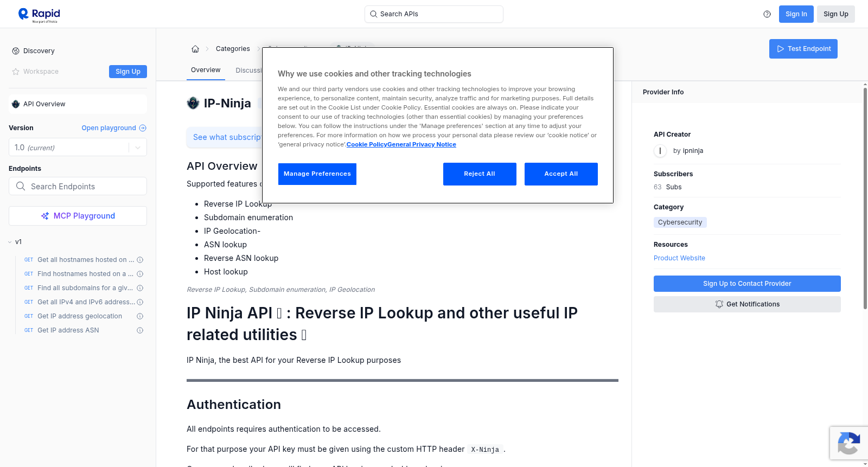Click the 63 Subs subscriber count
The height and width of the screenshot is (467, 868).
tap(667, 187)
